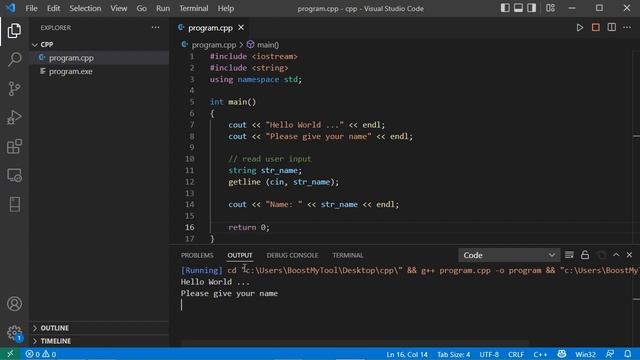Open the Edit menu
640x360 pixels.
[x=53, y=8]
